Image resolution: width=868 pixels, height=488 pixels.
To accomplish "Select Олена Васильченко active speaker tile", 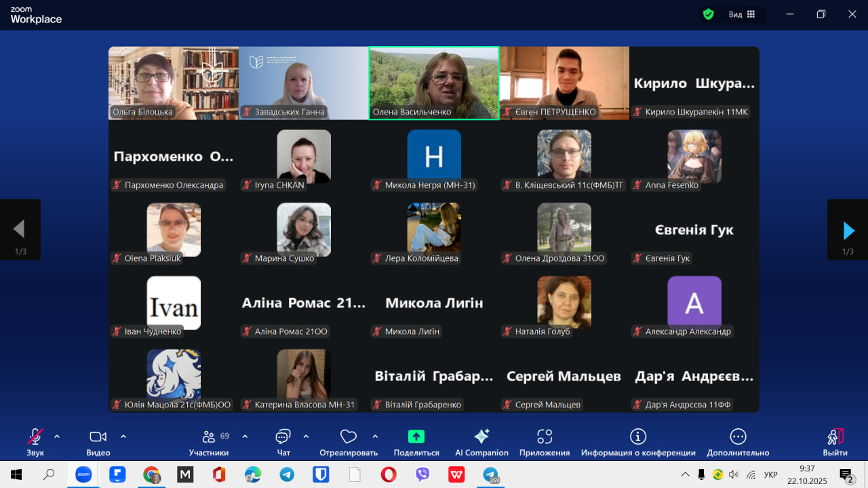I will click(434, 83).
